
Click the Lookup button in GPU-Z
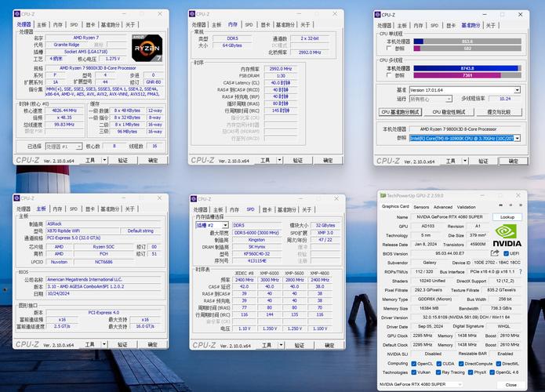tap(507, 217)
